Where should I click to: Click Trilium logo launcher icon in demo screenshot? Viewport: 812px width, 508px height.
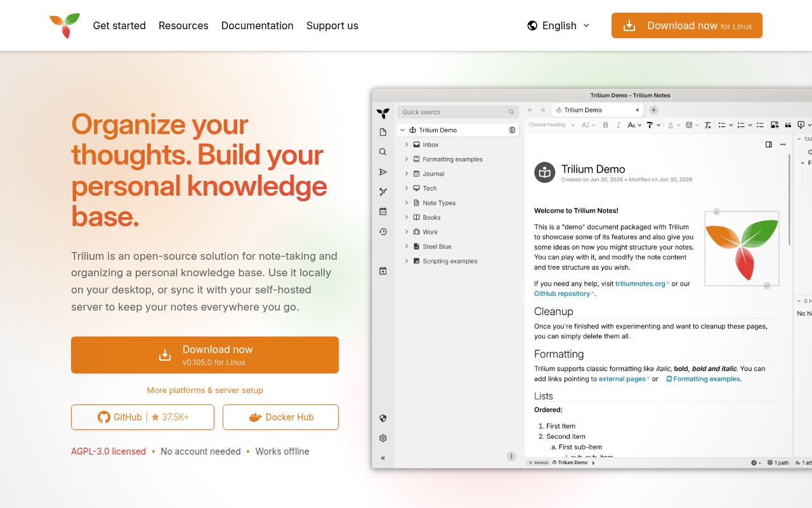pyautogui.click(x=383, y=114)
